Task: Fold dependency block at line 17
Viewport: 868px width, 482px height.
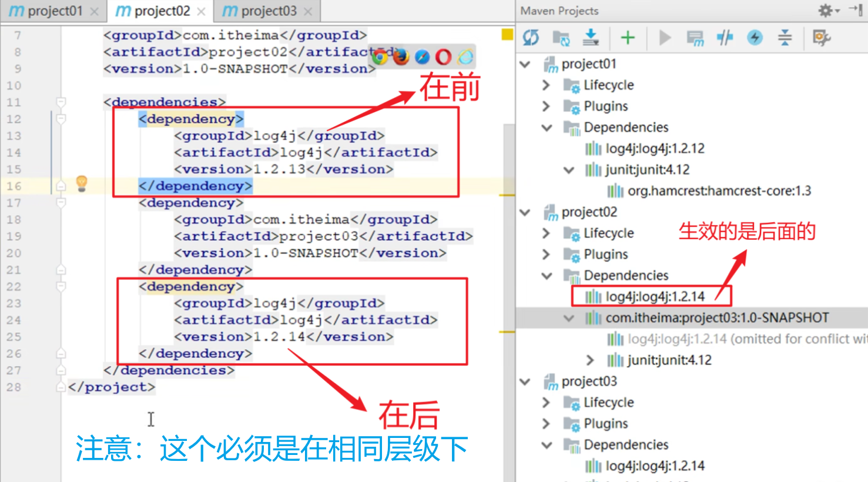Action: coord(61,203)
